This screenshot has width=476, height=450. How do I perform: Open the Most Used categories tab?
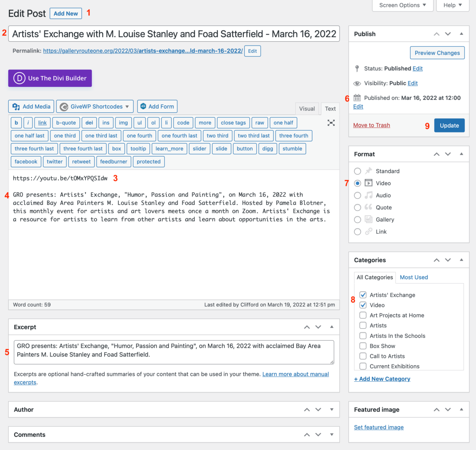pos(414,277)
